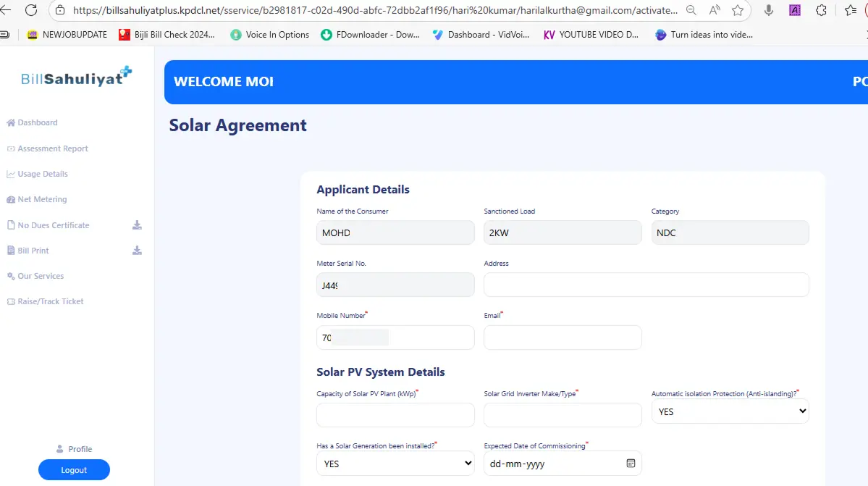Screen dimensions: 868x486
Task: Expand the Anti-islanding protection dropdown
Action: (730, 411)
